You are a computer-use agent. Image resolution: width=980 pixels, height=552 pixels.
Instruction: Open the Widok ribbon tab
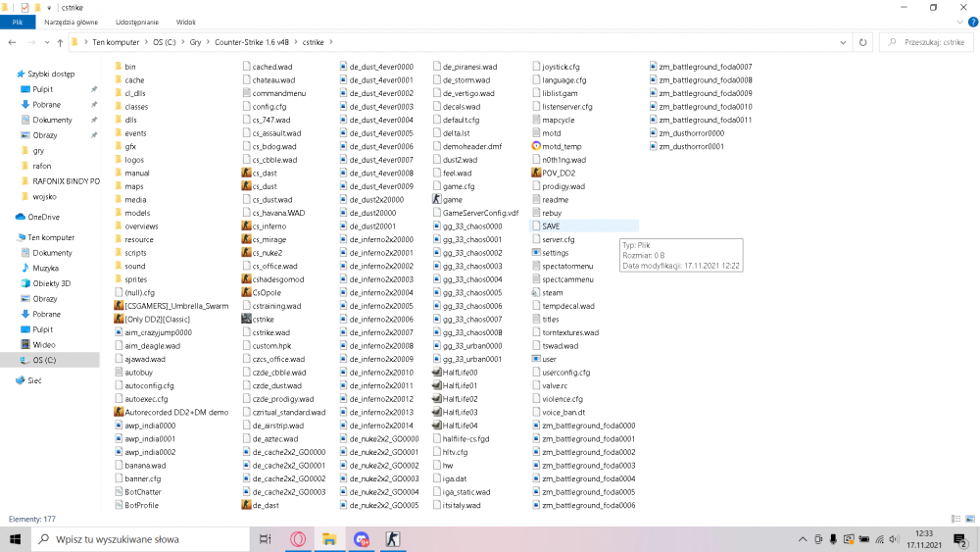pyautogui.click(x=185, y=22)
